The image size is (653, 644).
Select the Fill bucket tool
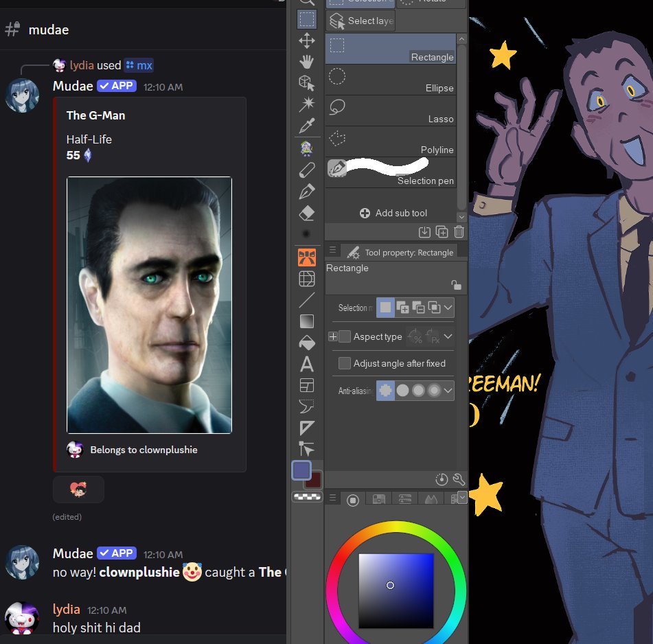[307, 343]
